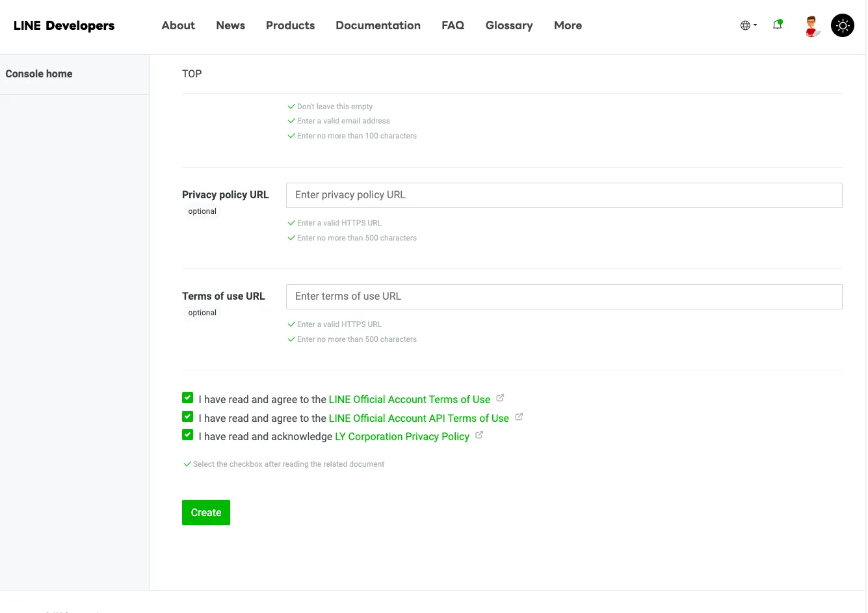
Task: Click the LINE Developers logo
Action: (64, 25)
